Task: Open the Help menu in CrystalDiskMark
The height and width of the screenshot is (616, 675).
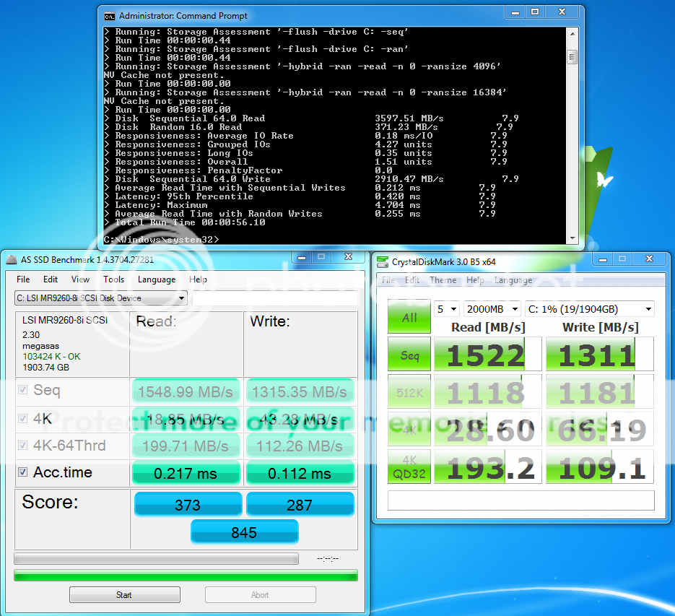Action: coord(475,280)
